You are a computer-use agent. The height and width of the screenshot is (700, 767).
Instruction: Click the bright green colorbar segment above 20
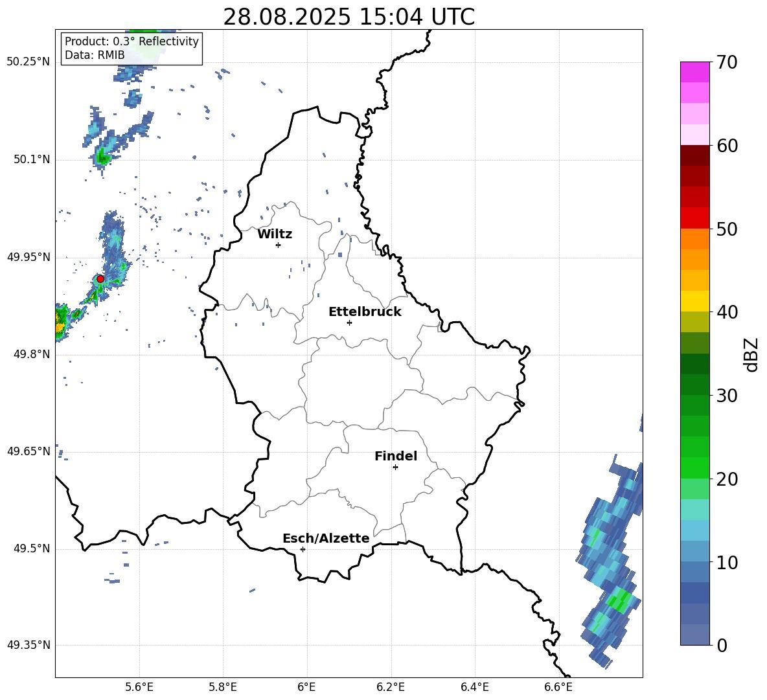694,468
